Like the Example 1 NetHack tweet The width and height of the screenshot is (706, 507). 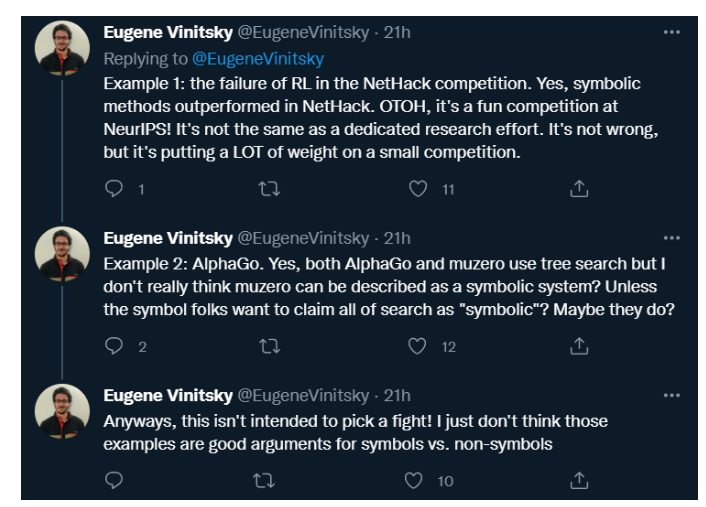[418, 189]
